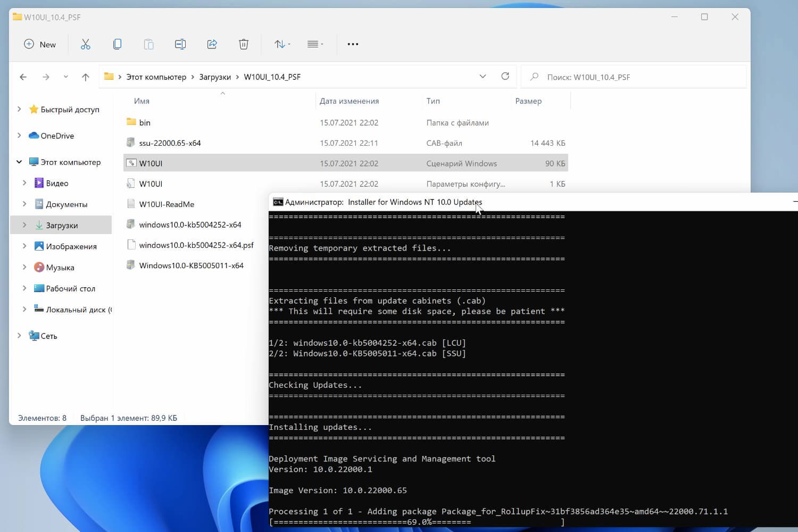Expand the 'Документы' tree node
The image size is (798, 532).
coord(24,204)
